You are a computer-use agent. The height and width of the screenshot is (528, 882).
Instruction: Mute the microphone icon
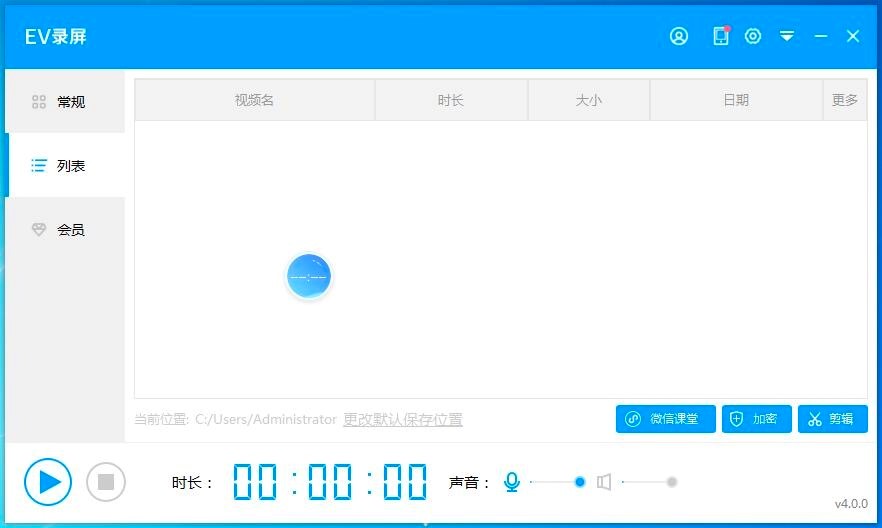pos(512,482)
